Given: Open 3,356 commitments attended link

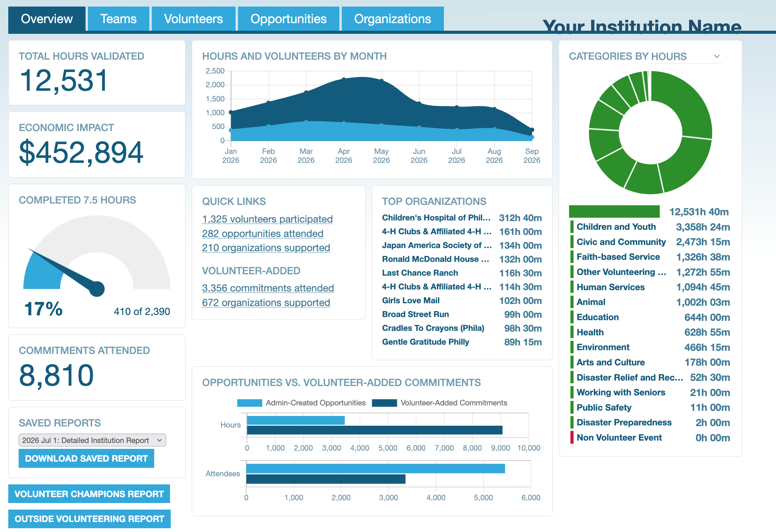Looking at the screenshot, I should (x=268, y=288).
